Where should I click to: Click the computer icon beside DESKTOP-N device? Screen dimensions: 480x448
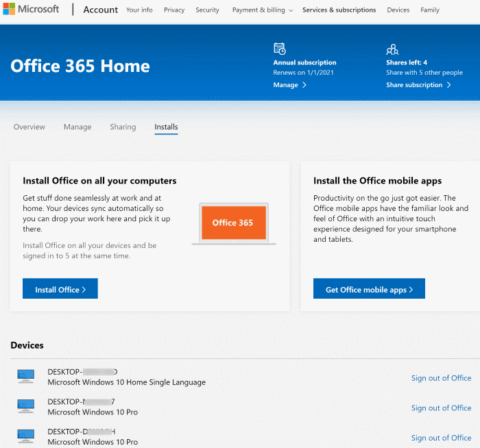coord(26,406)
